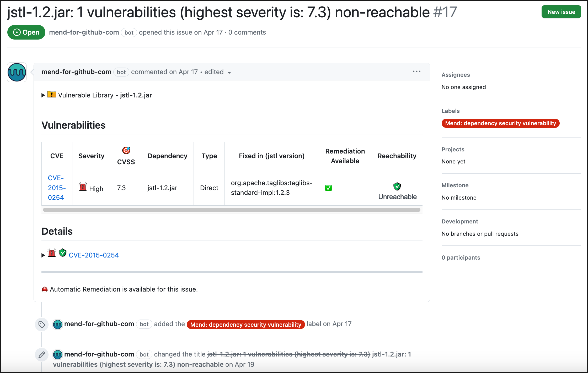This screenshot has width=588, height=373.
Task: Click the New issue button
Action: [561, 12]
